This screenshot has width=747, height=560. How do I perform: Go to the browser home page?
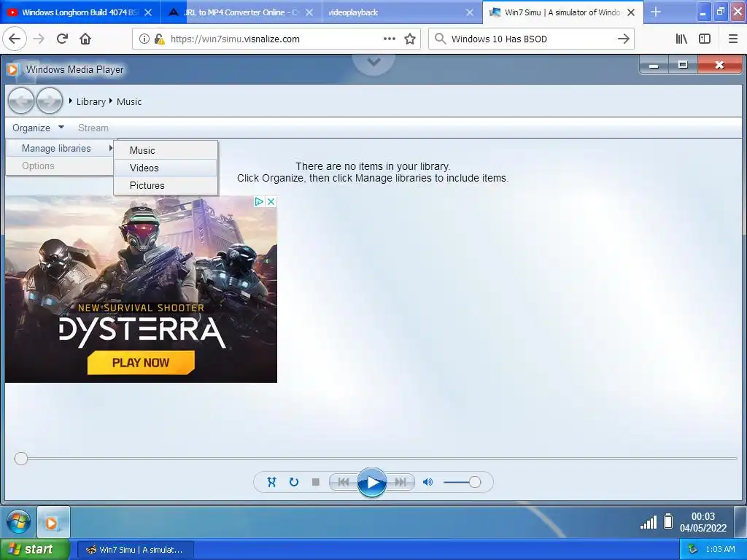point(85,39)
